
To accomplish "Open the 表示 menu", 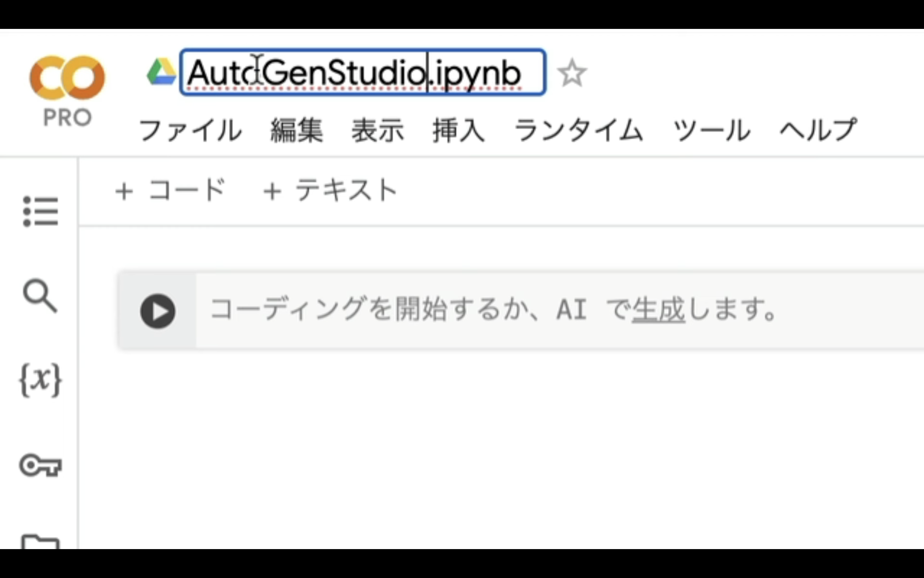I will point(378,130).
